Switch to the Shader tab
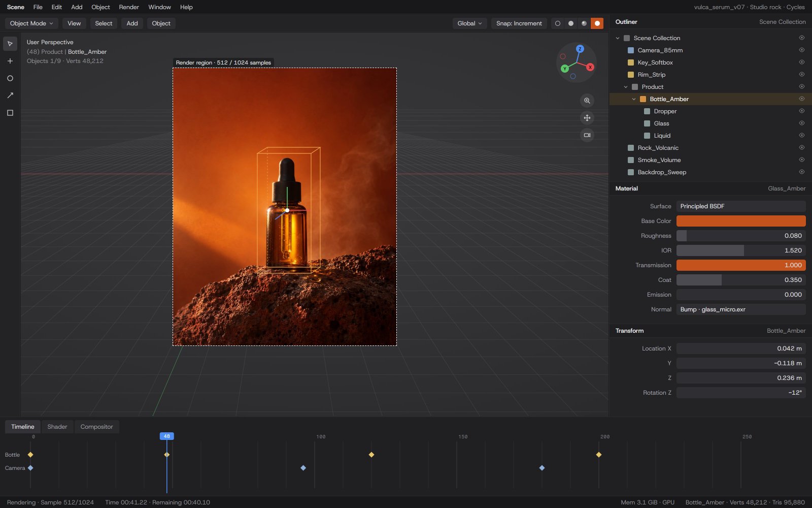 tap(57, 427)
